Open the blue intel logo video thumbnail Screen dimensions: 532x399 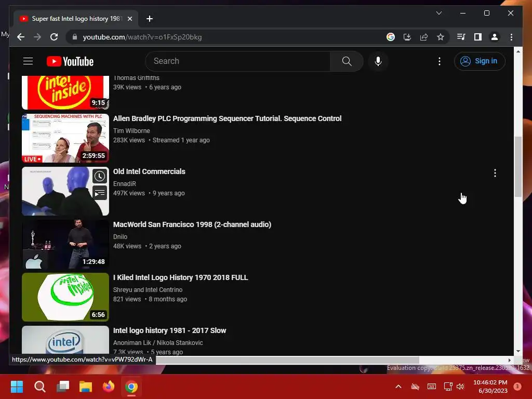65,340
